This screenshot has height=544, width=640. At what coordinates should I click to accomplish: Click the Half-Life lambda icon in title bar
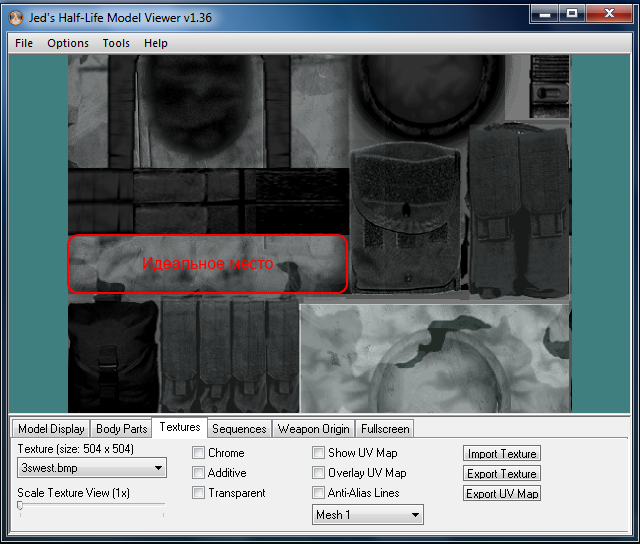point(16,18)
